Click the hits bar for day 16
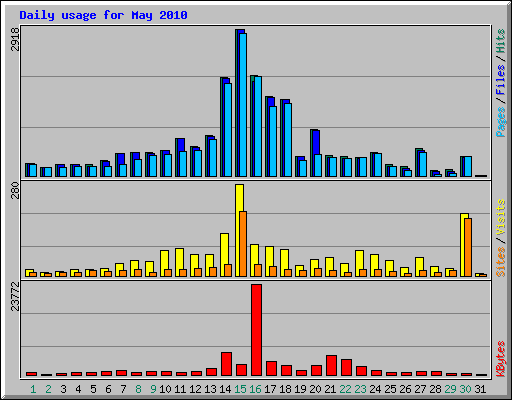Screen dimensions: 512x400 pos(252,126)
